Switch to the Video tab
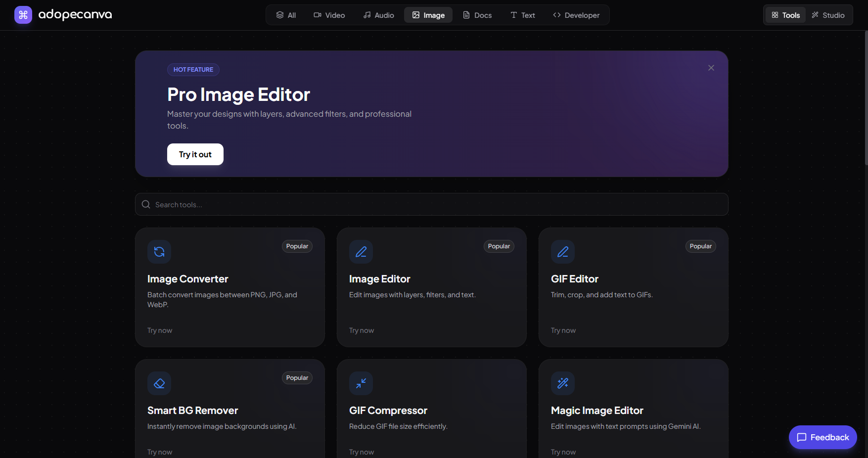The width and height of the screenshot is (868, 458). point(329,15)
